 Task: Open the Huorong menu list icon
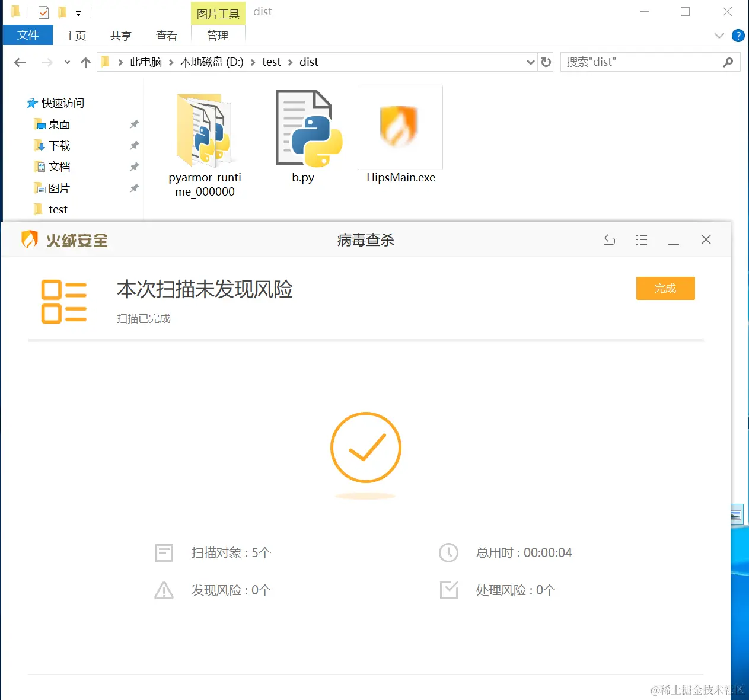(x=641, y=240)
